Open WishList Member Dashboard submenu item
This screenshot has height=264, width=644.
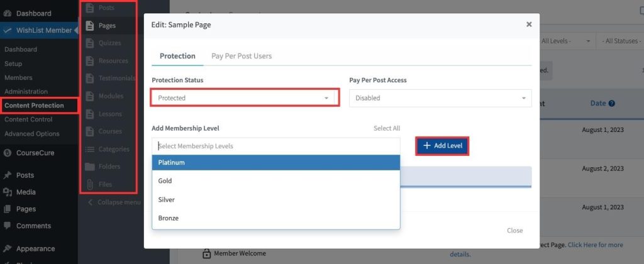coord(21,49)
